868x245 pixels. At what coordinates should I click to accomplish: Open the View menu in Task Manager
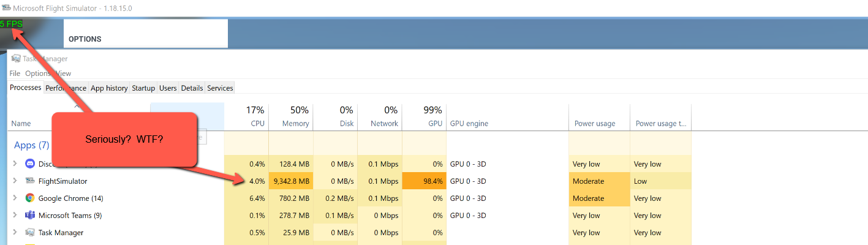(x=63, y=73)
